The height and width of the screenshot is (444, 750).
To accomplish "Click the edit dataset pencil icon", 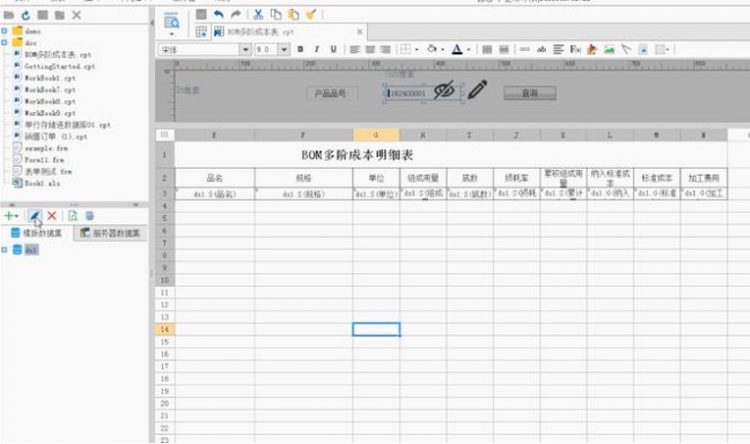I will (x=34, y=216).
